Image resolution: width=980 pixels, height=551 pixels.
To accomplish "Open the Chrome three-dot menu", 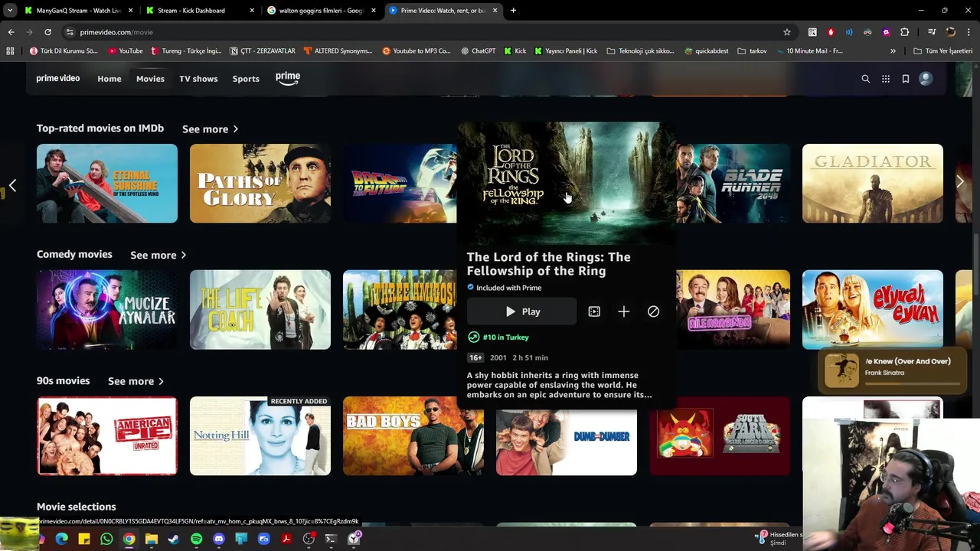I will click(x=969, y=32).
